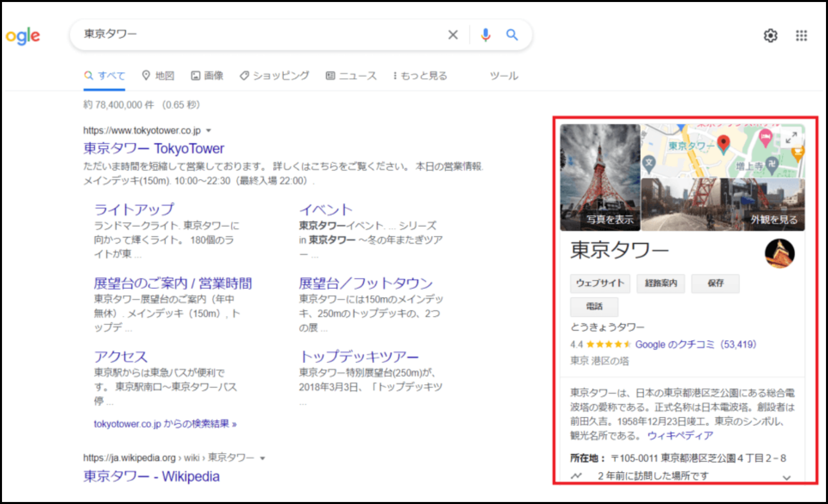
Task: Open the ツール options
Action: pos(504,76)
